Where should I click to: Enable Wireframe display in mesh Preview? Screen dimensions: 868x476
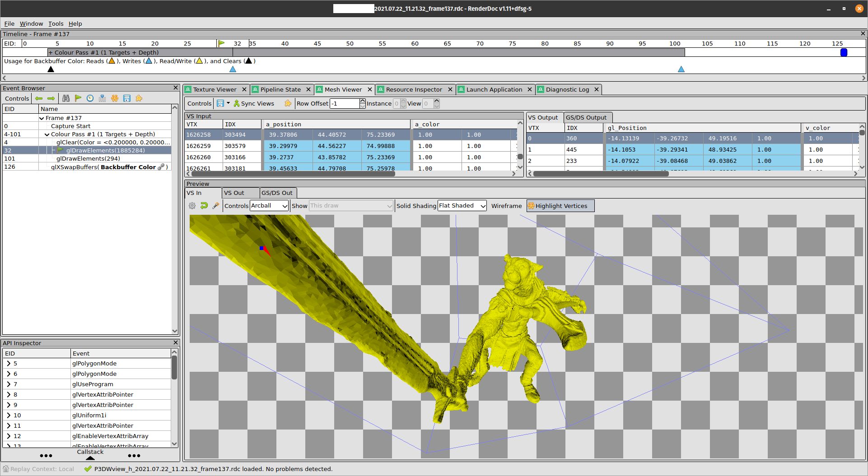pyautogui.click(x=506, y=206)
